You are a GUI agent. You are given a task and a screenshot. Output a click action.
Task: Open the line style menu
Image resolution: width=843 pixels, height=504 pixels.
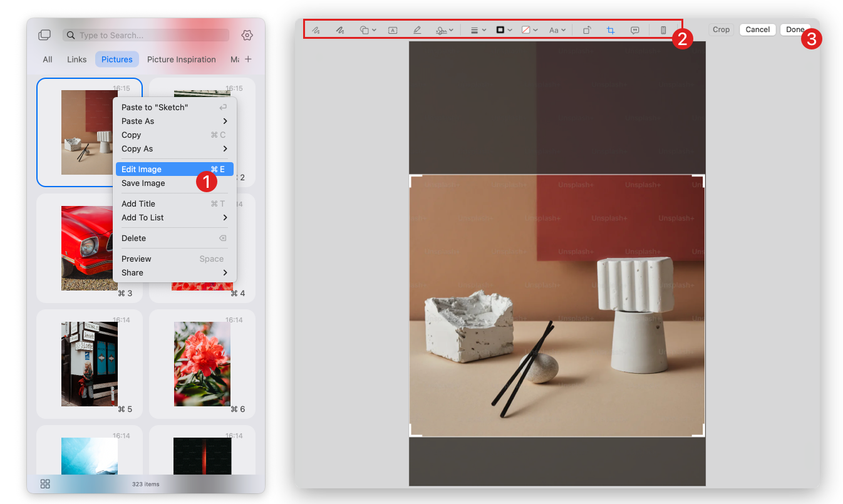point(478,29)
